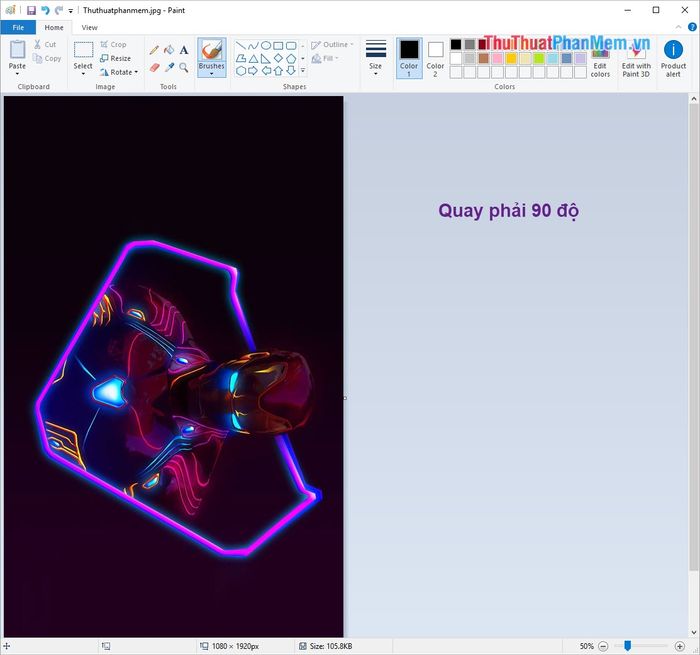Click the Resize button
700x655 pixels.
(119, 58)
